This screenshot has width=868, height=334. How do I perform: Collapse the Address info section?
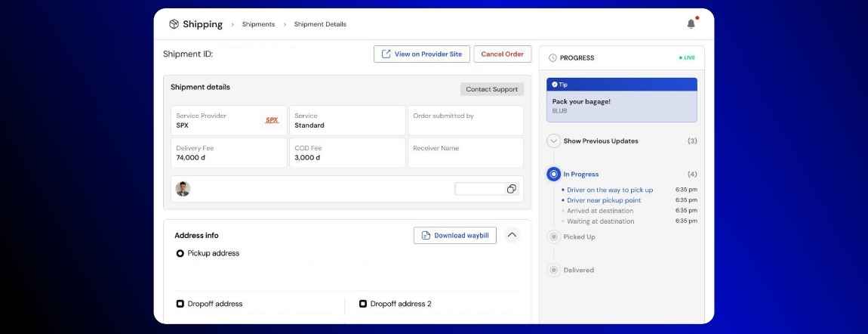512,235
